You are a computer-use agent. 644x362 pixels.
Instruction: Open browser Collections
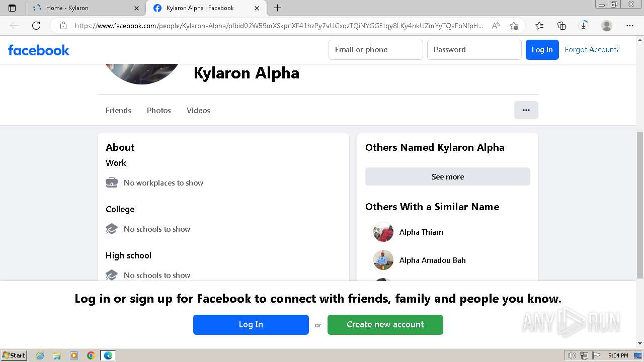(561, 26)
